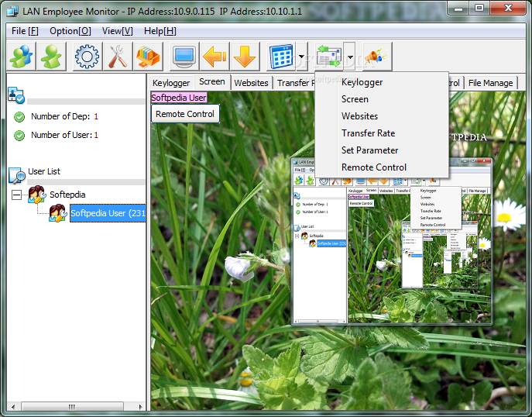Click the pink Softpedia User label
This screenshot has width=532, height=417.
179,98
